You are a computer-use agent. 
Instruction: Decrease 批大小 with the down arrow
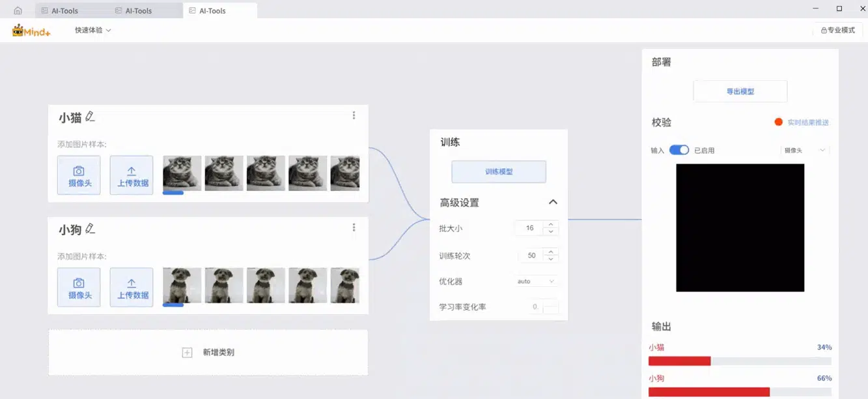(x=551, y=231)
